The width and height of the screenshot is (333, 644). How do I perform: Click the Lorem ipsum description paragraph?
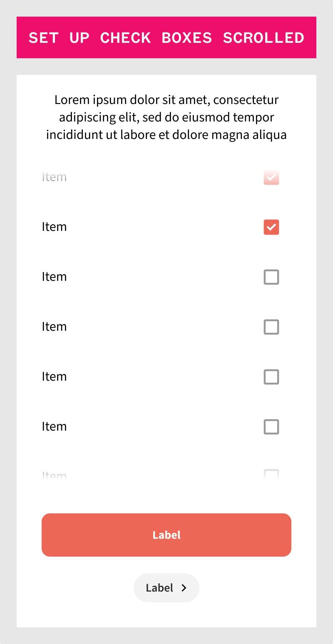pos(166,117)
